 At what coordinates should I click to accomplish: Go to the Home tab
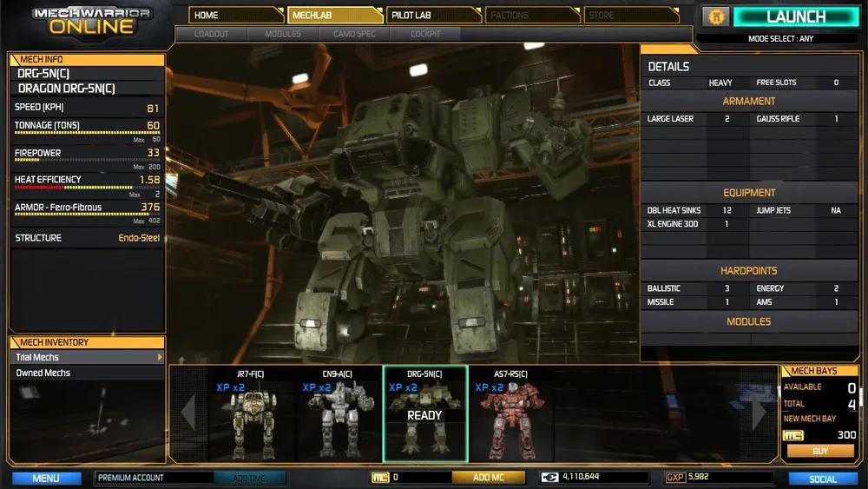(235, 15)
